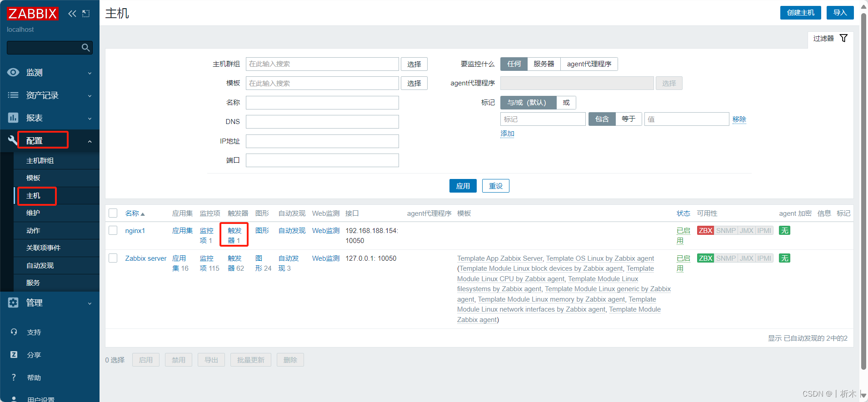Viewport: 868px width, 402px height.
Task: Tick the Zabbix server row checkbox
Action: click(x=113, y=258)
